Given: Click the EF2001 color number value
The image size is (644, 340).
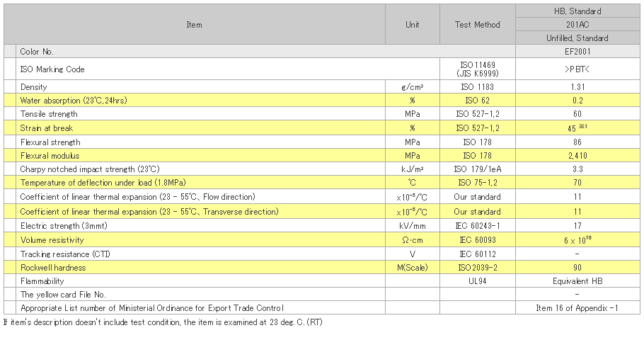Looking at the screenshot, I should (577, 52).
